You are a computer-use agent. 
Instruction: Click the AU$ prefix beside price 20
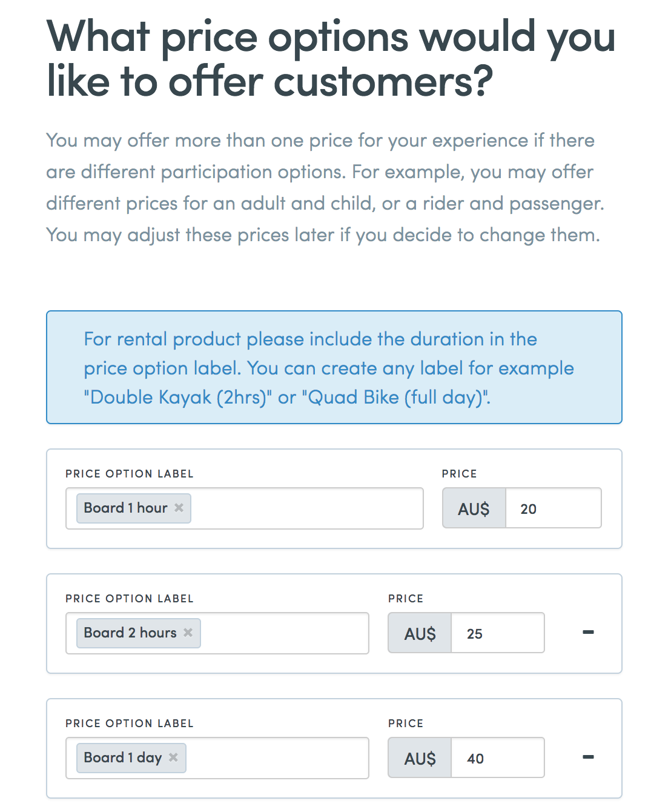[x=474, y=508]
